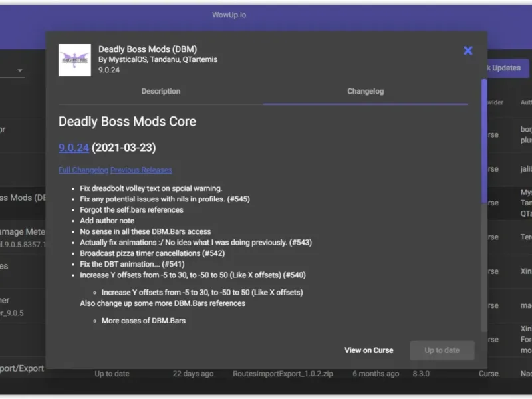This screenshot has height=399, width=532.
Task: Click the 'Deadly Boss Mods (DBM)' dialog title
Action: [148, 49]
